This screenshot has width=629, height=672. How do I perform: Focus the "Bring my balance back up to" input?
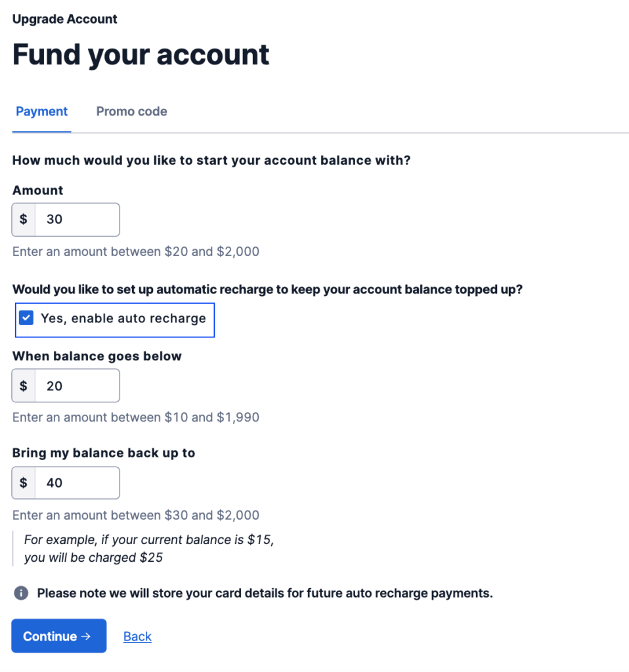(x=77, y=483)
